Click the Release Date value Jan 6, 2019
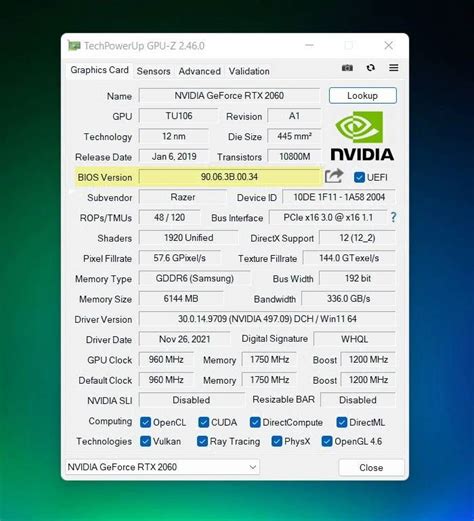Image resolution: width=474 pixels, height=521 pixels. [x=174, y=157]
